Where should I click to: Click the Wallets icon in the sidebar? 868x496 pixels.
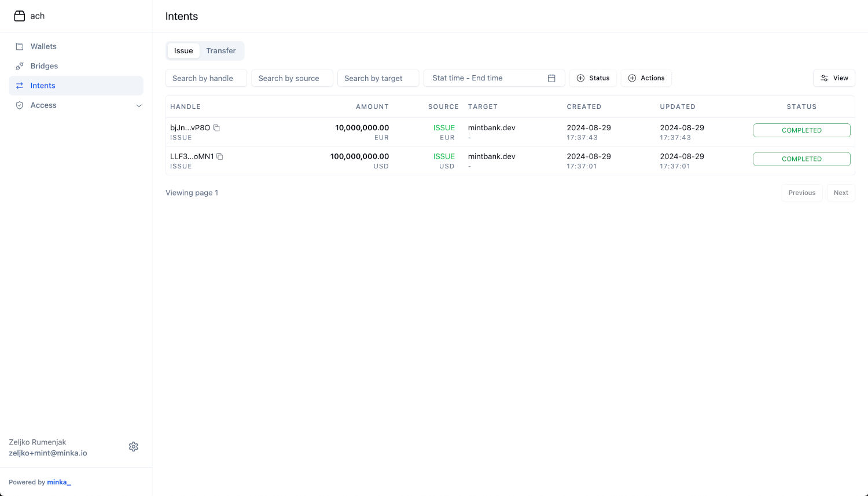tap(20, 46)
